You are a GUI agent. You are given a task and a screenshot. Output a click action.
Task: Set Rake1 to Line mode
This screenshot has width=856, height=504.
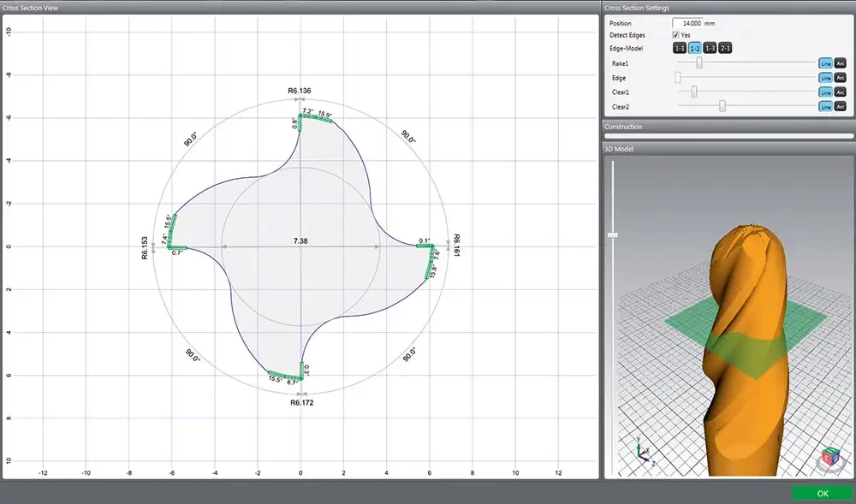825,63
